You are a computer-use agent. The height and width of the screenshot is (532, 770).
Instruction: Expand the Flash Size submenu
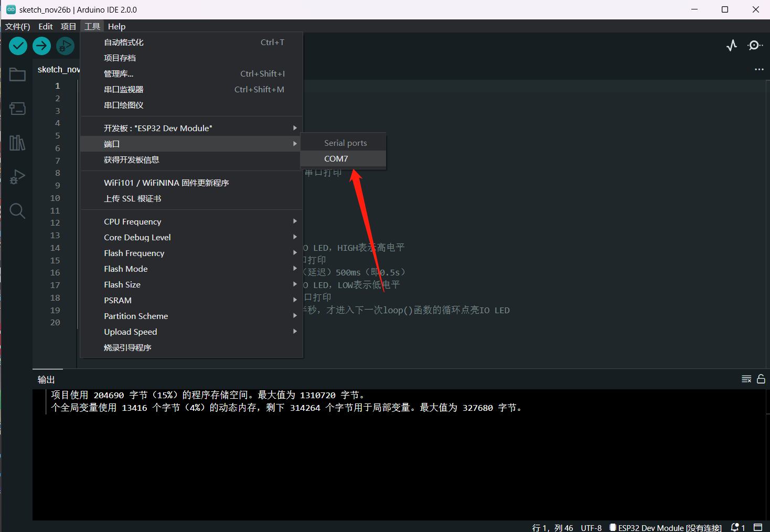(191, 284)
